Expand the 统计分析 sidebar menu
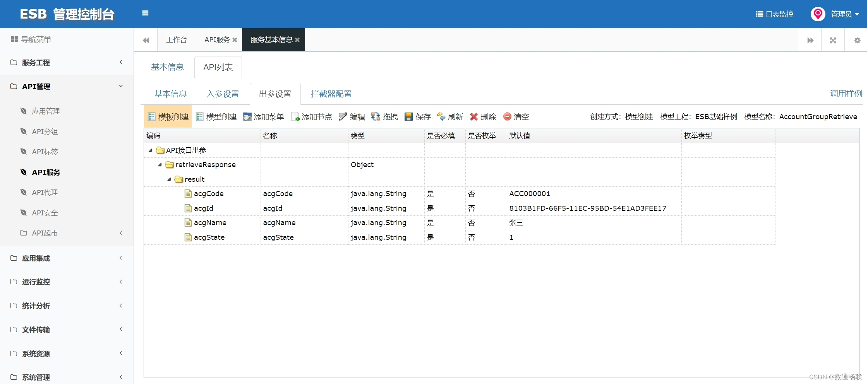Viewport: 868px width, 384px height. 67,306
